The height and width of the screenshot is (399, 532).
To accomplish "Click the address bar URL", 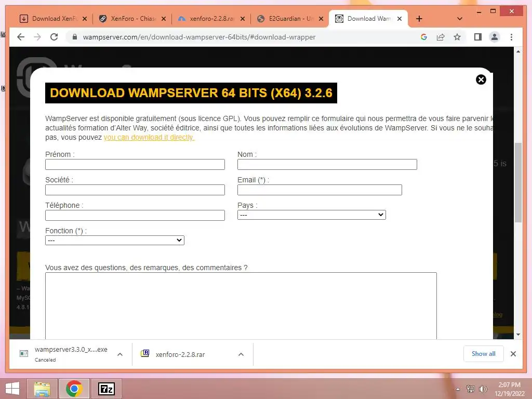I will click(x=199, y=37).
